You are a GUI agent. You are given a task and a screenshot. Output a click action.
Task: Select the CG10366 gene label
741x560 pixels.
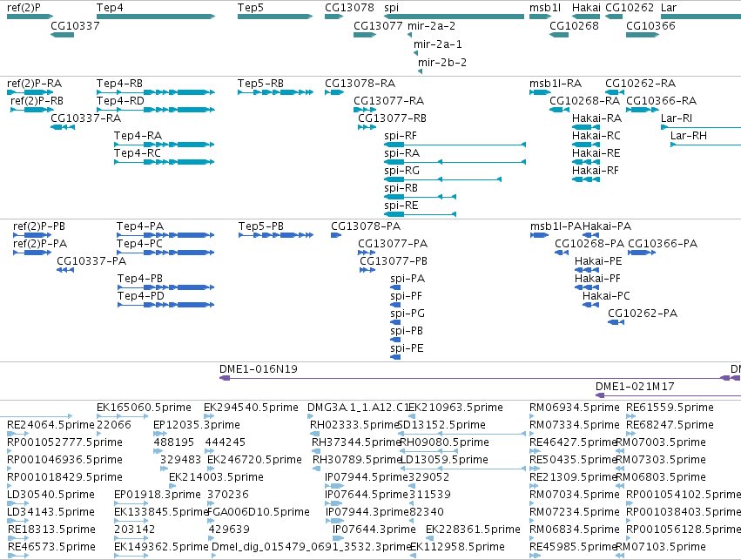[650, 25]
